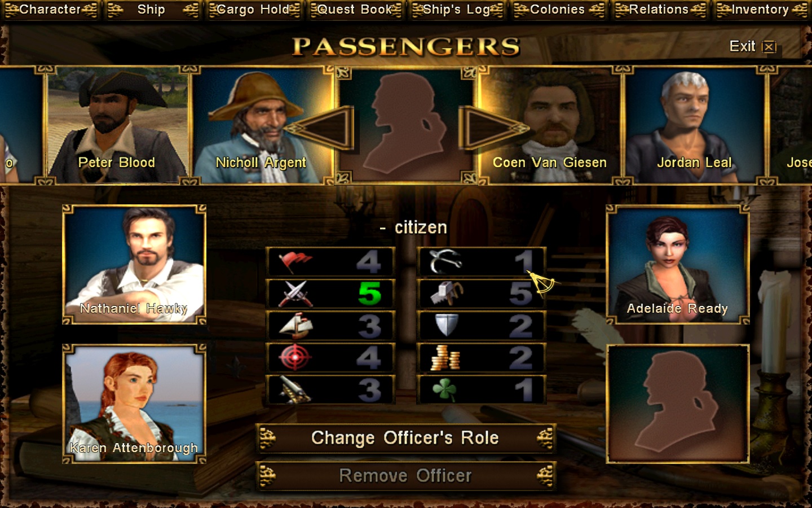Click the red flag Leadership skill icon
The width and height of the screenshot is (812, 508).
(295, 262)
